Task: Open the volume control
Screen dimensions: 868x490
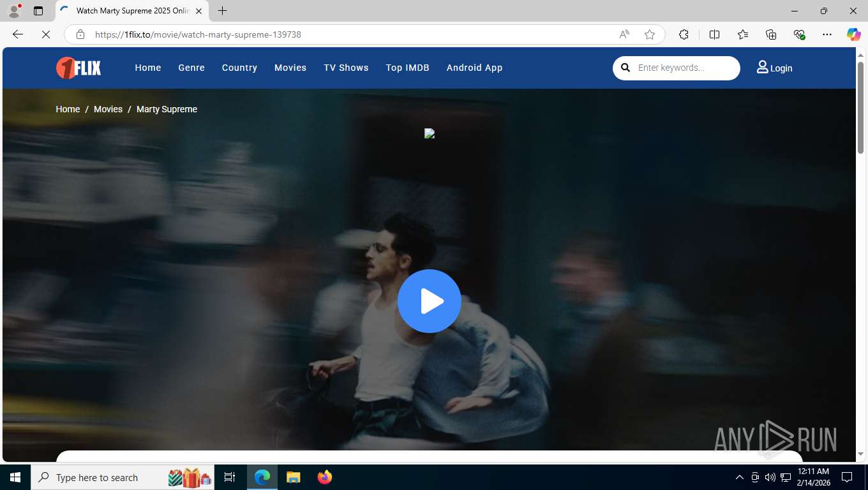Action: [770, 477]
